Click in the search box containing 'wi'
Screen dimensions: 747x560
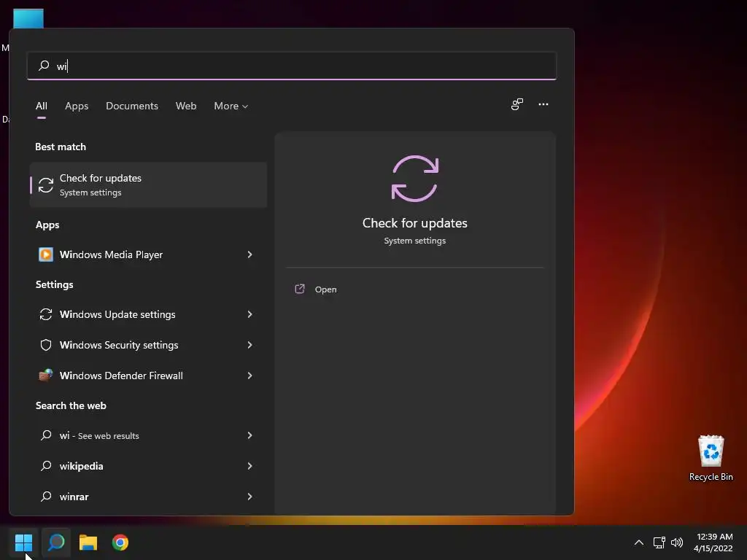click(x=292, y=66)
